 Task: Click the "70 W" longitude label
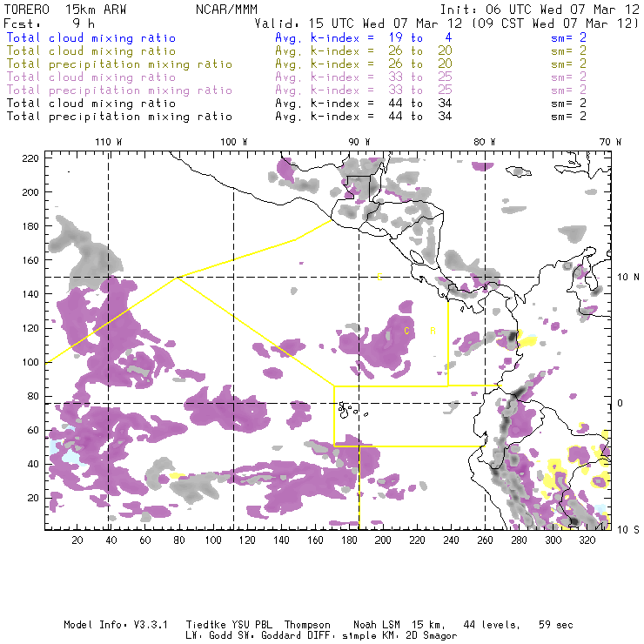tap(610, 142)
